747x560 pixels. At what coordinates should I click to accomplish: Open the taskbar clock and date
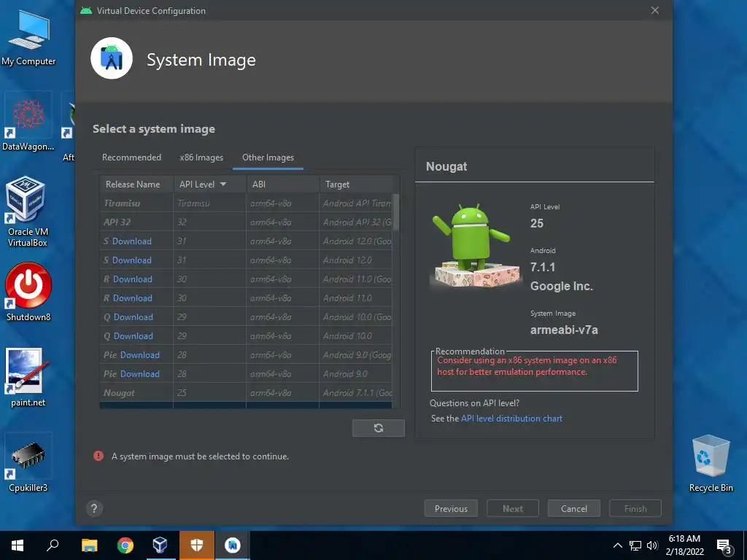point(684,545)
